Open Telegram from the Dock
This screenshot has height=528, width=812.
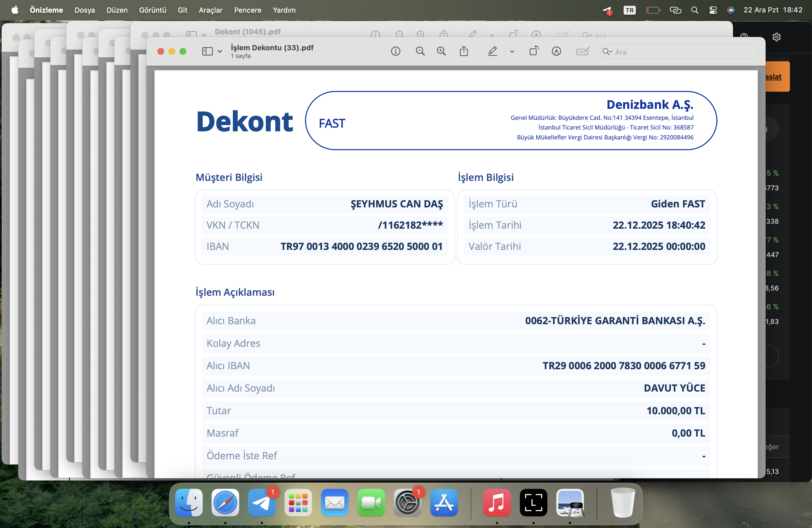(x=262, y=502)
